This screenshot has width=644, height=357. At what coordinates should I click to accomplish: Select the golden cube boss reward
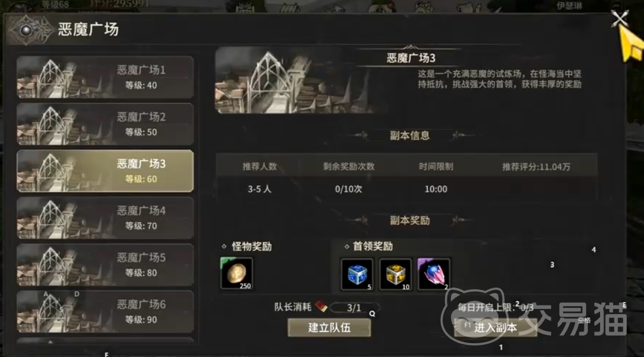click(x=395, y=274)
